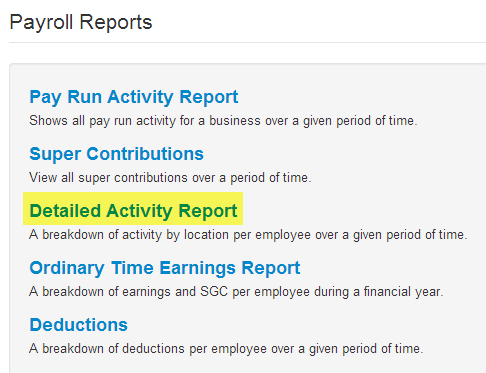
Task: Click the word 'Reports' in the page heading
Action: (x=116, y=23)
